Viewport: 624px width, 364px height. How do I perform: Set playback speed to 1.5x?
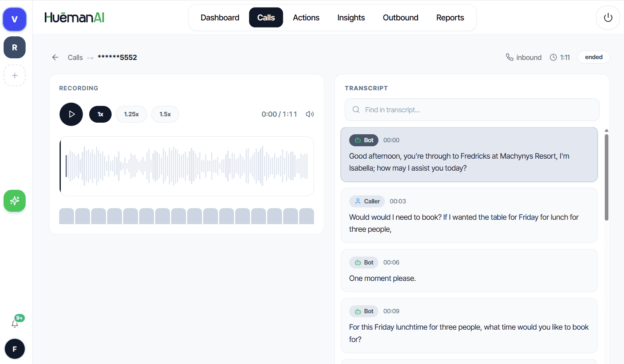pyautogui.click(x=165, y=114)
